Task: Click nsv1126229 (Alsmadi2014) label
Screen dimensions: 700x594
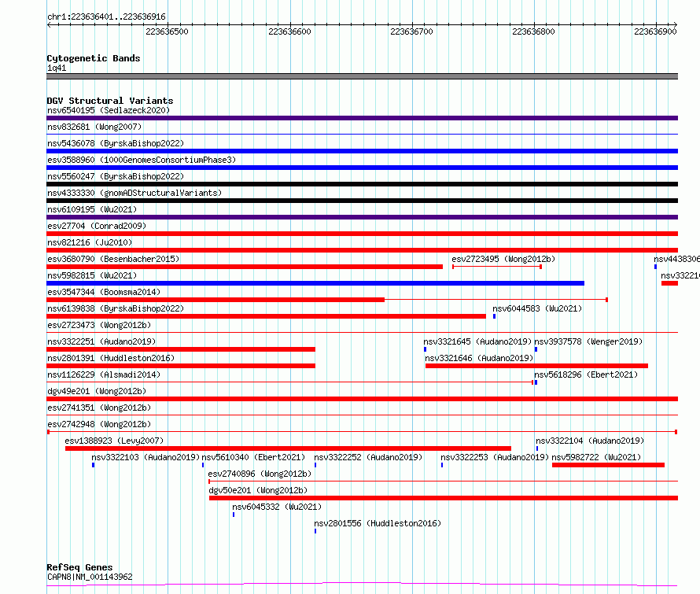Action: [104, 374]
